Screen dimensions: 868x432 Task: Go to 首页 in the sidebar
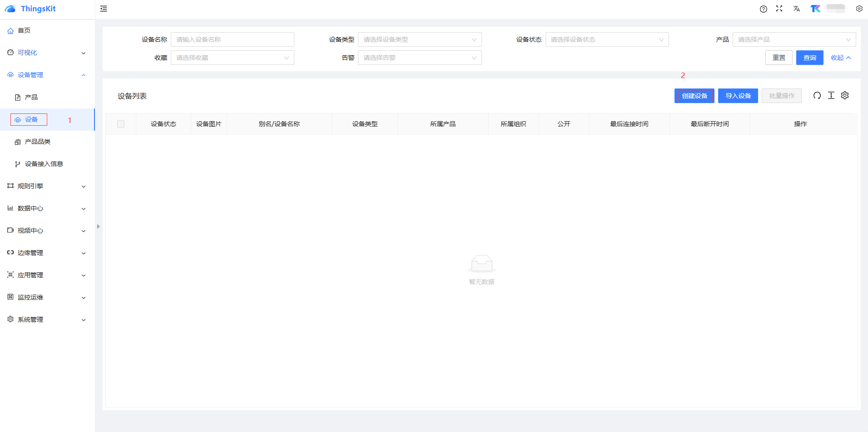tap(24, 30)
